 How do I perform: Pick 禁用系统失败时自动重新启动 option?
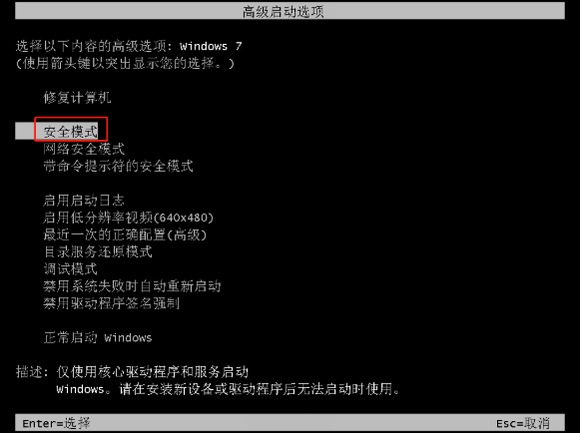click(x=132, y=286)
